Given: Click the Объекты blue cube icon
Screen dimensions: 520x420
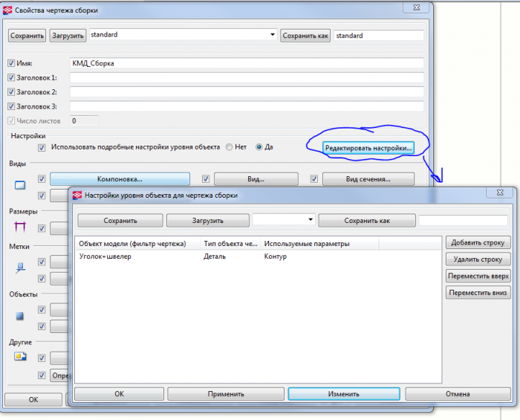Looking at the screenshot, I should tap(20, 316).
